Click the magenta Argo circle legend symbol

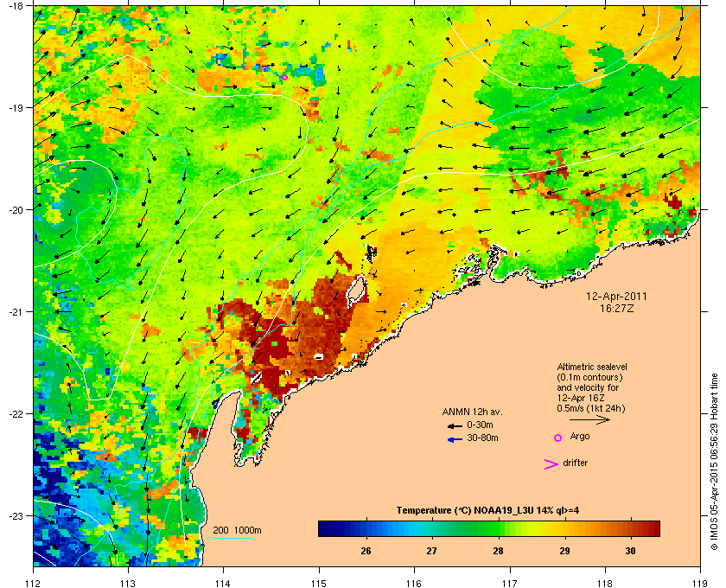[558, 438]
